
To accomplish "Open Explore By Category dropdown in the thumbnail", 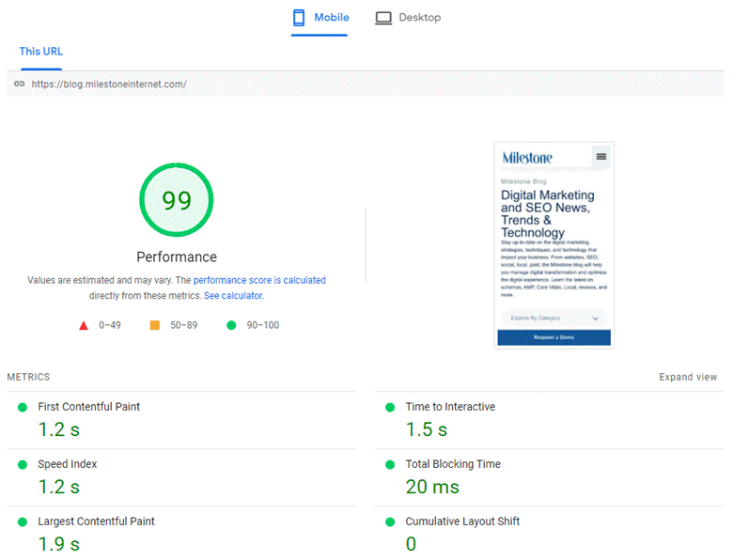I will click(554, 318).
